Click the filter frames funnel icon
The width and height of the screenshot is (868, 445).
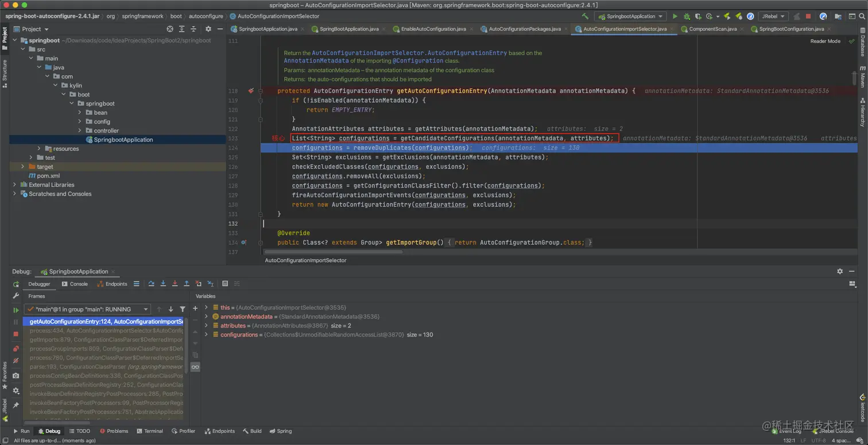coord(183,309)
